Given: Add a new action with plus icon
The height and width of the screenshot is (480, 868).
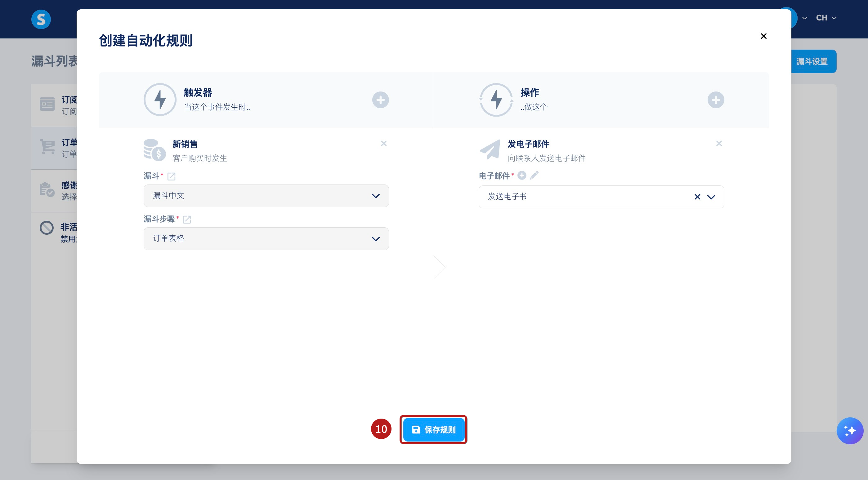Looking at the screenshot, I should pyautogui.click(x=716, y=100).
